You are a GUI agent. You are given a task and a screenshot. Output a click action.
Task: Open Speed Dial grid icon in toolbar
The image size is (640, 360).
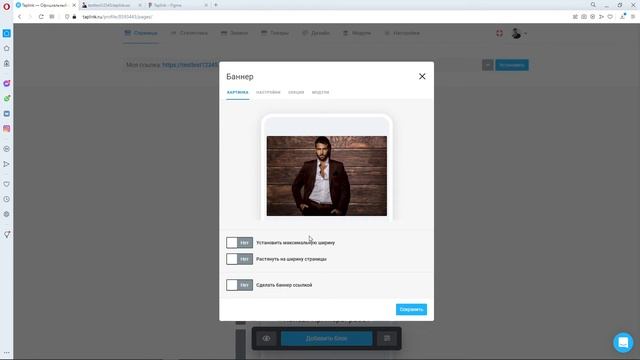52,17
